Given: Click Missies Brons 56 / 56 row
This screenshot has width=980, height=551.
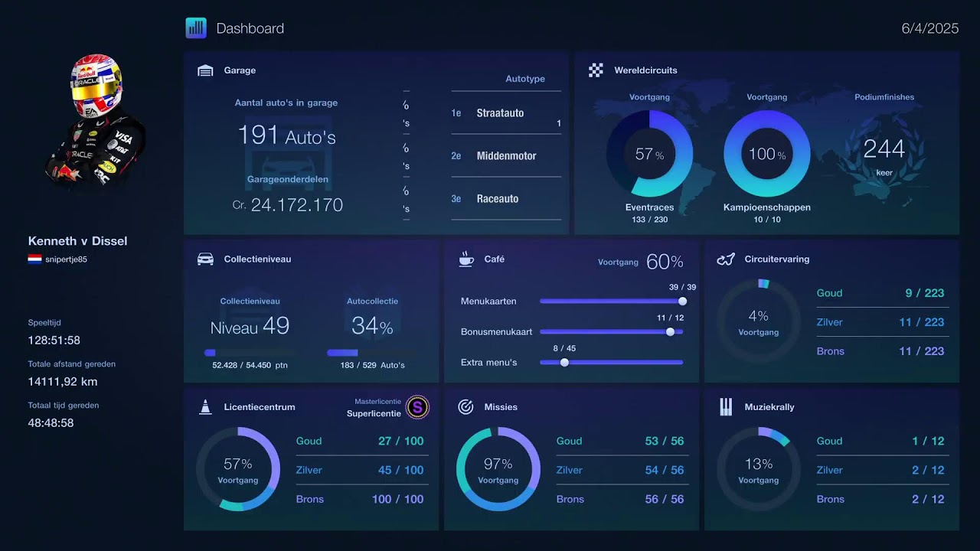Looking at the screenshot, I should coord(622,499).
